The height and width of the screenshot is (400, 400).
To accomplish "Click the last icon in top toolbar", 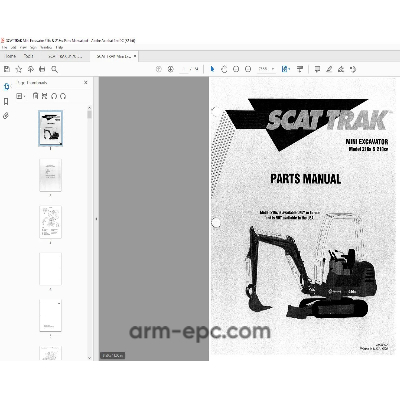I will [x=353, y=69].
